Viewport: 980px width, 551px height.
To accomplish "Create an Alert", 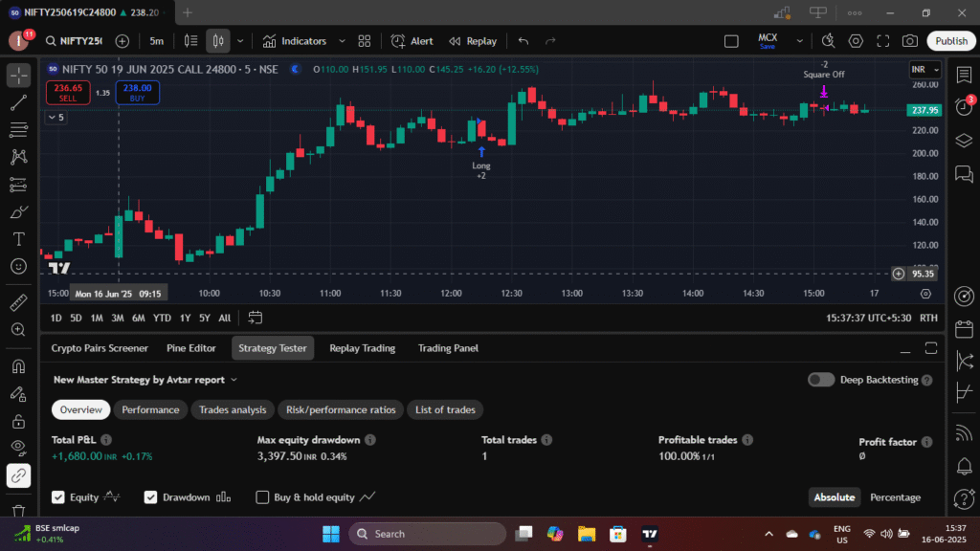I will pos(412,41).
